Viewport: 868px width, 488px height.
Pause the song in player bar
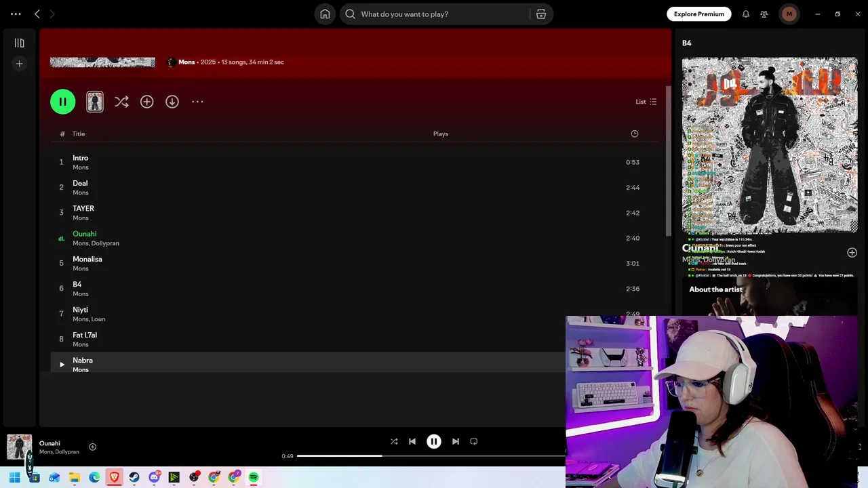pyautogui.click(x=434, y=441)
